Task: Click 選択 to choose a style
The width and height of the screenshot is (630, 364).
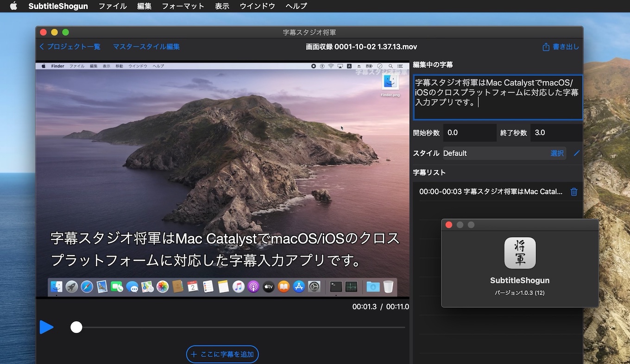Action: click(557, 153)
